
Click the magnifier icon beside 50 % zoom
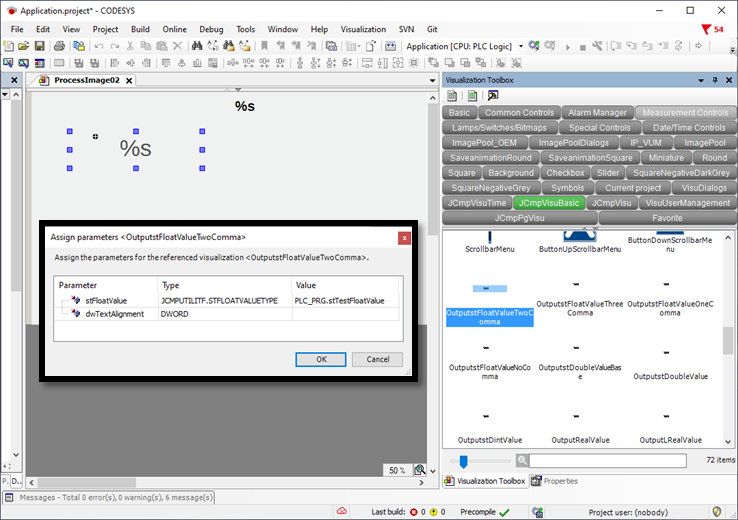[x=420, y=470]
